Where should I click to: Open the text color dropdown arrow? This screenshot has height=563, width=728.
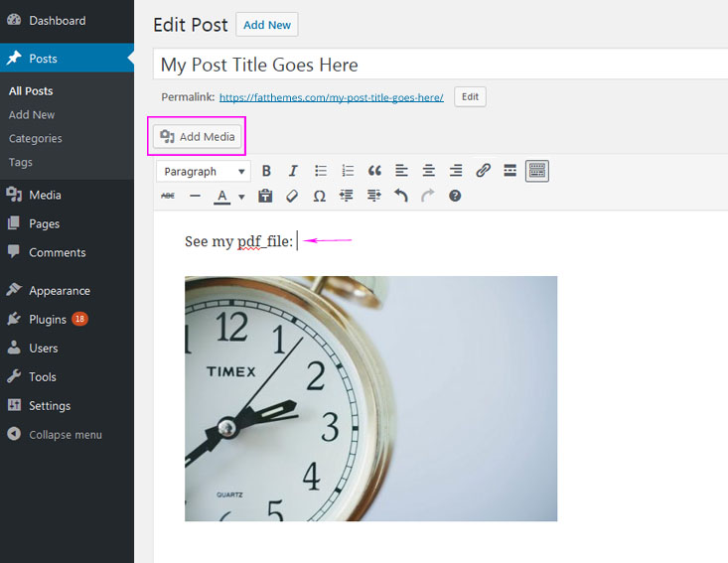(241, 197)
